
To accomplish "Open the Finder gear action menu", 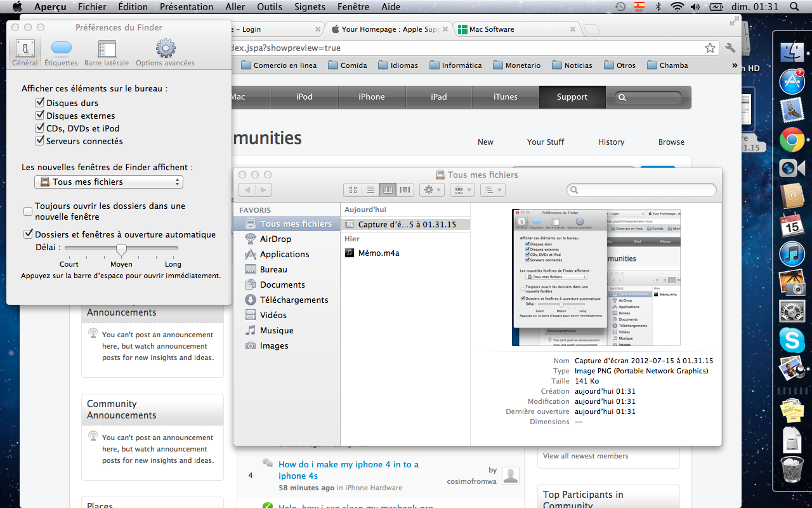I will pyautogui.click(x=432, y=189).
